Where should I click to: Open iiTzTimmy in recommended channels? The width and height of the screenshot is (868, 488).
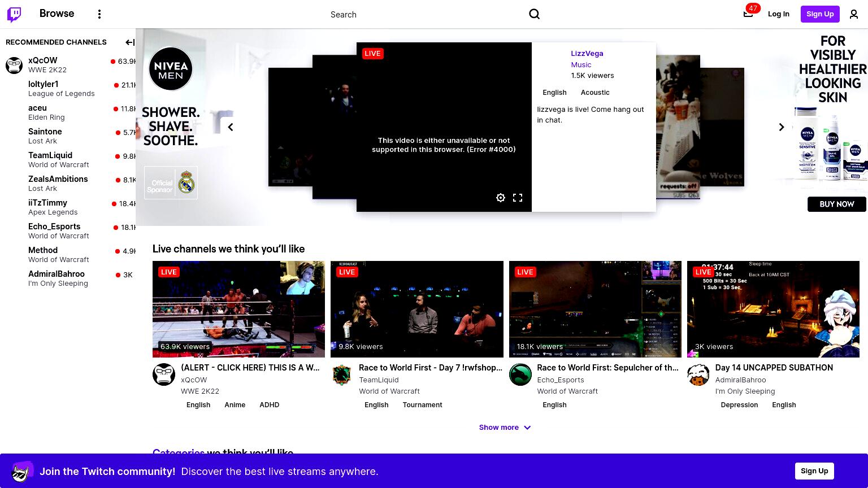(x=68, y=207)
